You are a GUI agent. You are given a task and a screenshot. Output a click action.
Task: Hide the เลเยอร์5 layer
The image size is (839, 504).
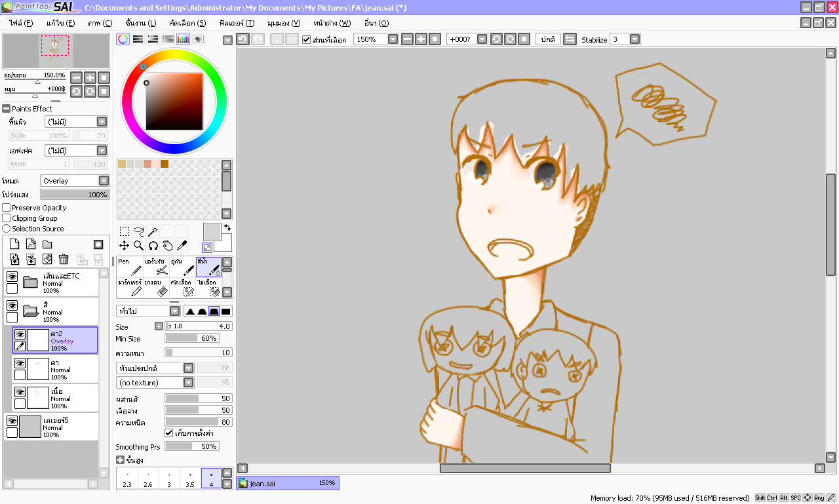click(x=12, y=421)
